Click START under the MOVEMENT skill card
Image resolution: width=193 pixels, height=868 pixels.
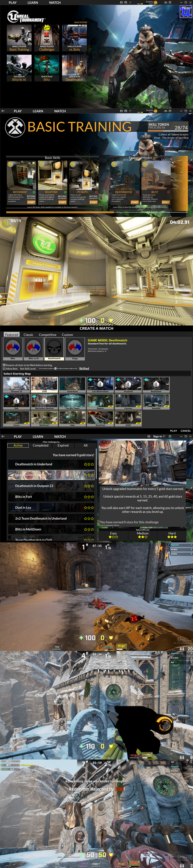coord(31,202)
